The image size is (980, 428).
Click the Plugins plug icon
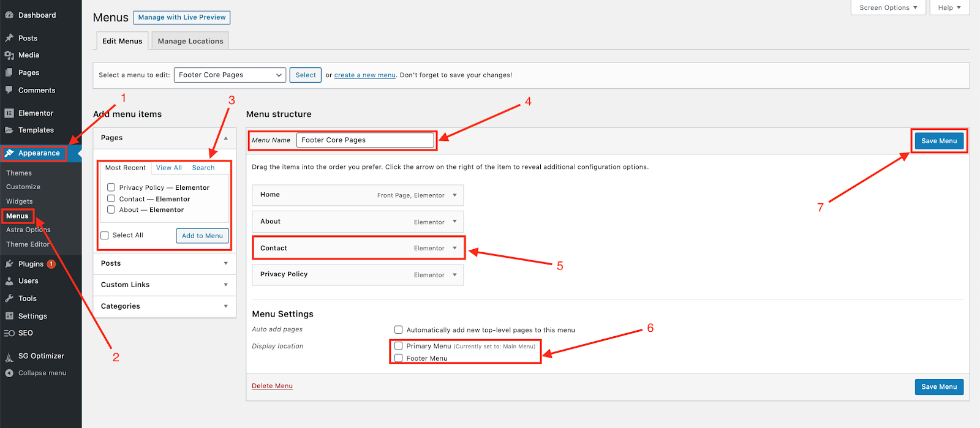click(9, 264)
